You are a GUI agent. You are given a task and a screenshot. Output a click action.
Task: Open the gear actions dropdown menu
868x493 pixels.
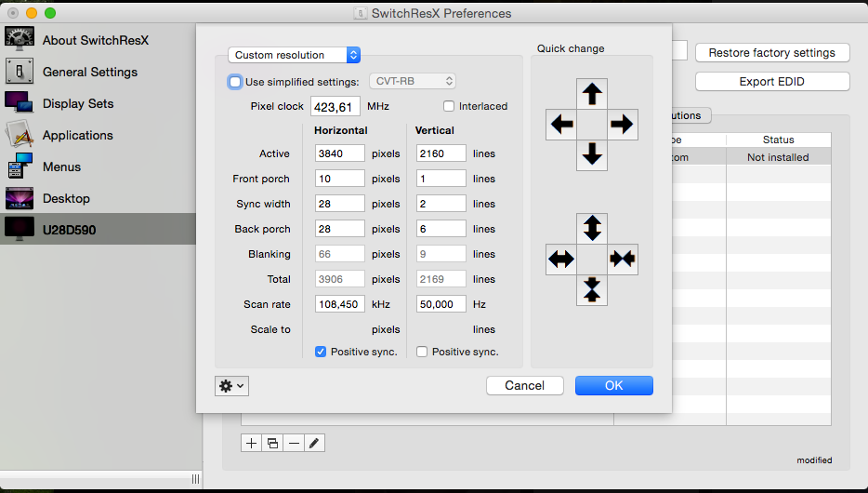pyautogui.click(x=232, y=385)
